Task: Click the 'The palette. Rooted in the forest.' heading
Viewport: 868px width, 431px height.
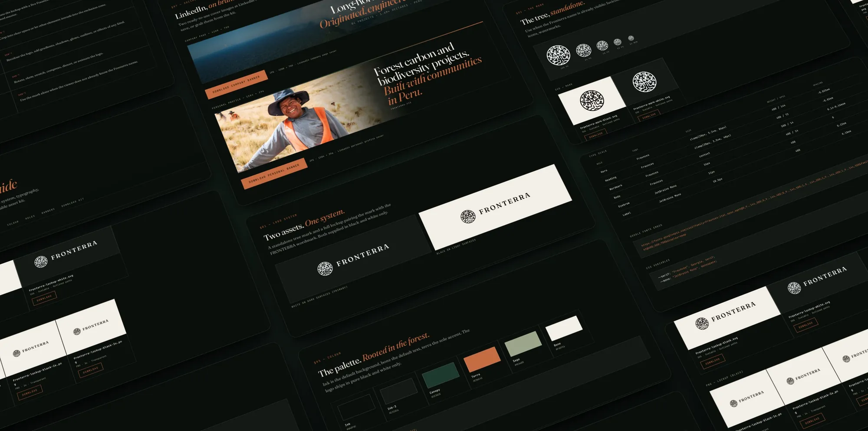Action: (x=374, y=355)
